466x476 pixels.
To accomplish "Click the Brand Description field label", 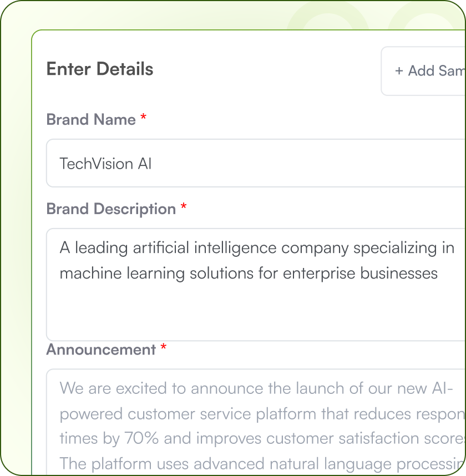I will (x=111, y=209).
